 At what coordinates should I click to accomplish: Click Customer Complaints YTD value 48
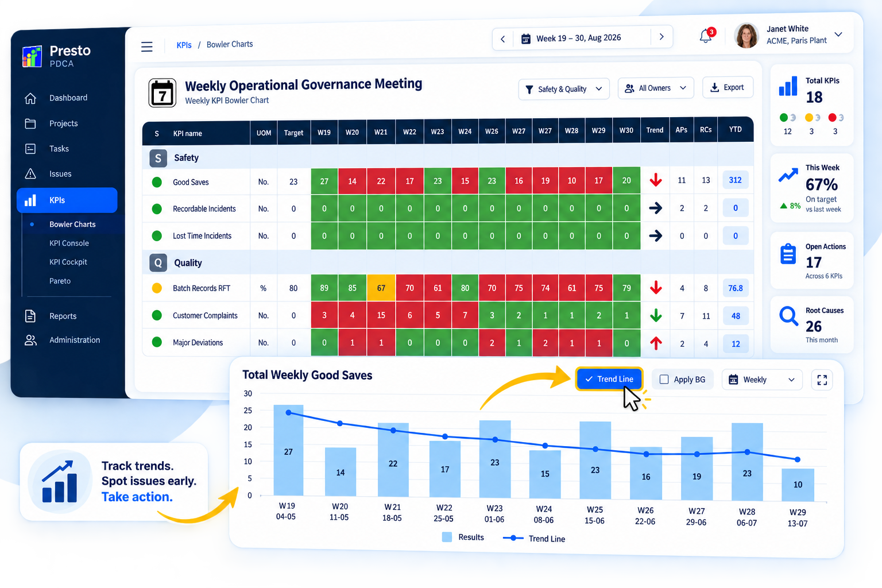click(x=735, y=316)
